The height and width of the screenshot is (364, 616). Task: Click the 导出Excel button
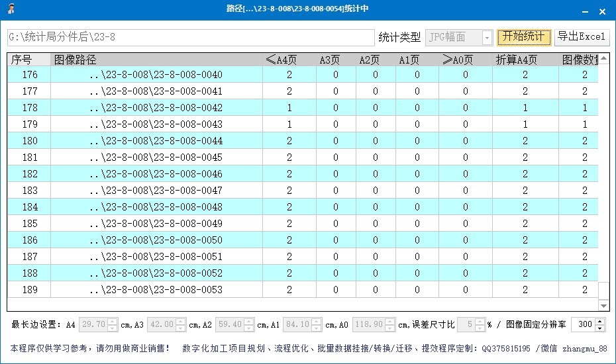(x=581, y=37)
